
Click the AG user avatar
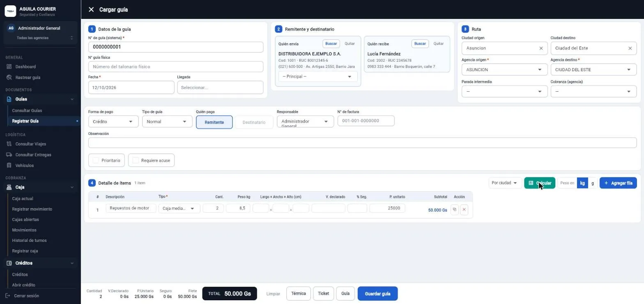11,28
